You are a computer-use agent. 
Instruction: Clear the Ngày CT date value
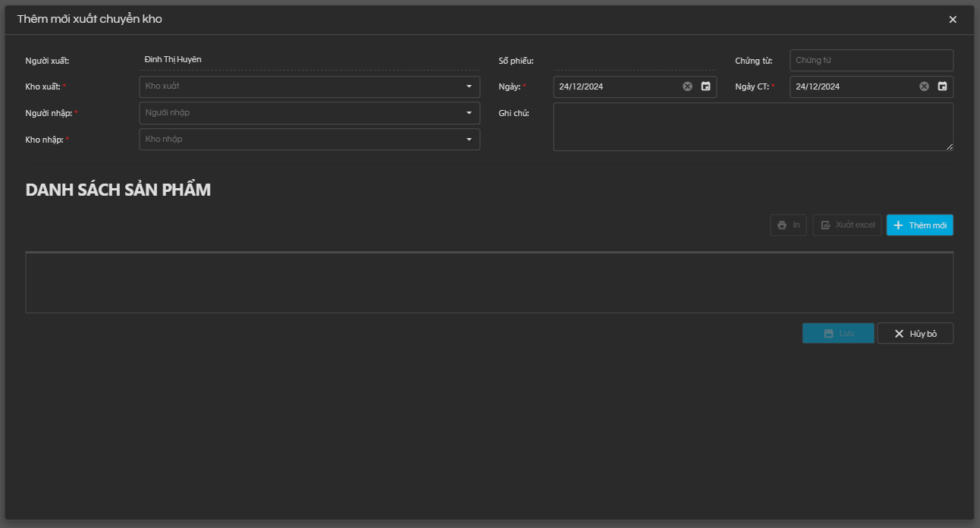(x=924, y=86)
